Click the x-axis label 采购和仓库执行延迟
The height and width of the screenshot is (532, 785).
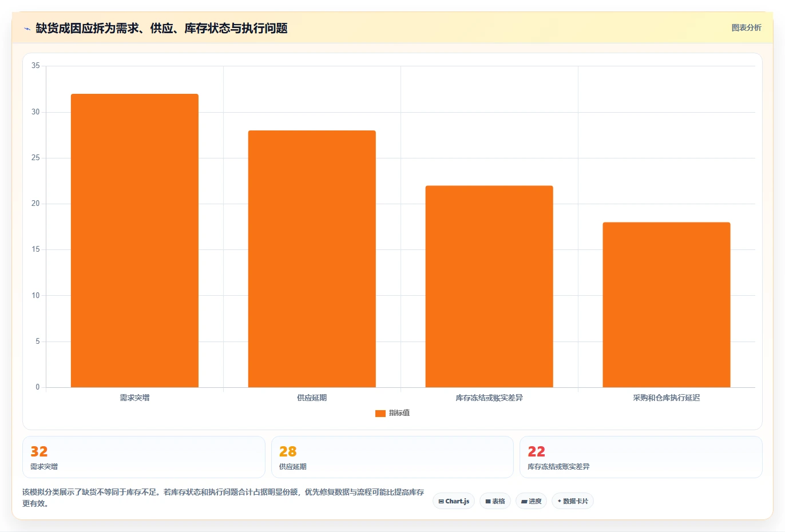pyautogui.click(x=667, y=398)
